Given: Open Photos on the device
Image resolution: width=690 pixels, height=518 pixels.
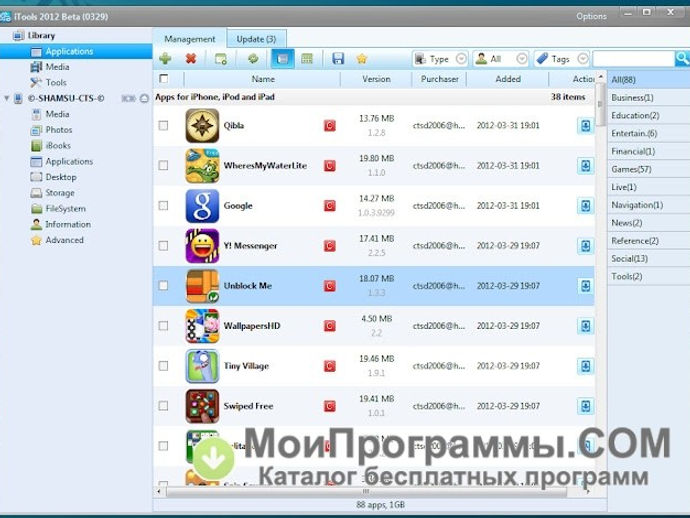Looking at the screenshot, I should pos(59,130).
